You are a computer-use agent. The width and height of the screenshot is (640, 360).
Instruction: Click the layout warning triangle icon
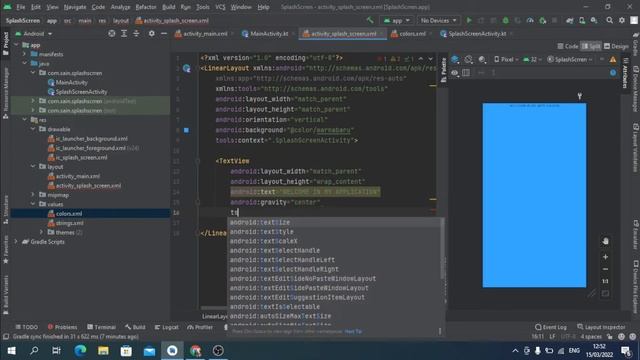click(x=613, y=60)
